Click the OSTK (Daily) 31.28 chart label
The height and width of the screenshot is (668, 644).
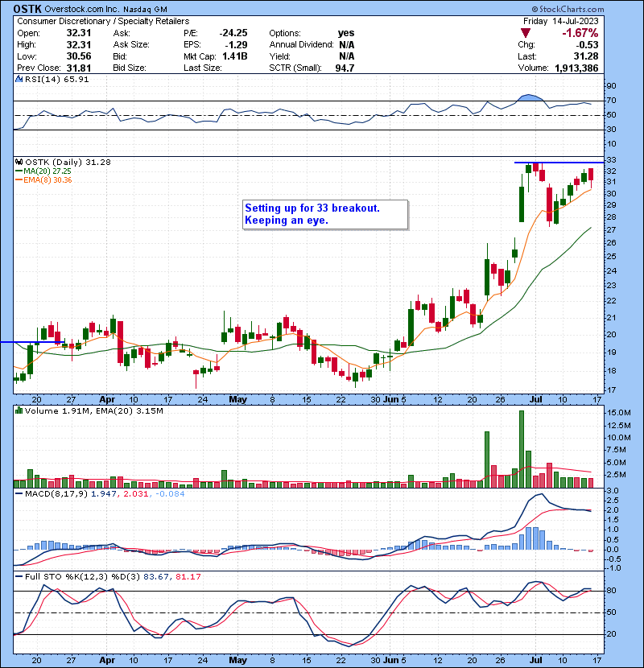tap(68, 163)
